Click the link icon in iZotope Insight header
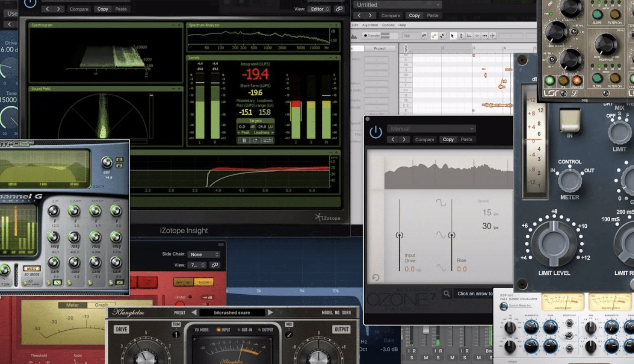This screenshot has height=364, width=634. pos(339,9)
